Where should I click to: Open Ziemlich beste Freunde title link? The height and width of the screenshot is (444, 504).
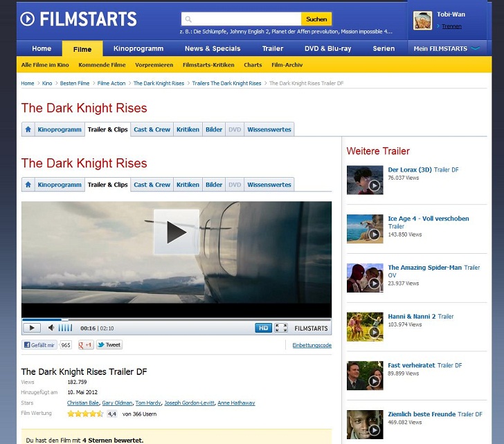click(x=422, y=414)
